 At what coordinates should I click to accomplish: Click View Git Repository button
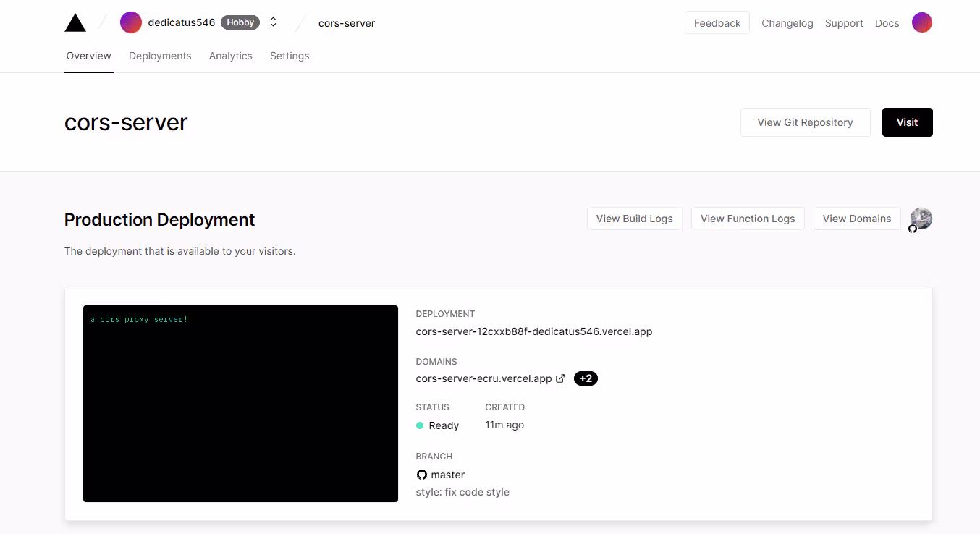[x=805, y=122]
